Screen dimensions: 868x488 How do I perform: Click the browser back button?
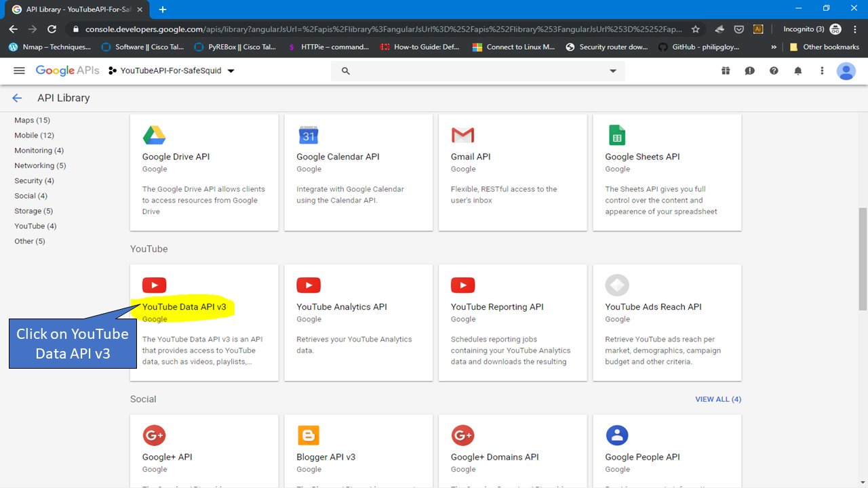[14, 29]
